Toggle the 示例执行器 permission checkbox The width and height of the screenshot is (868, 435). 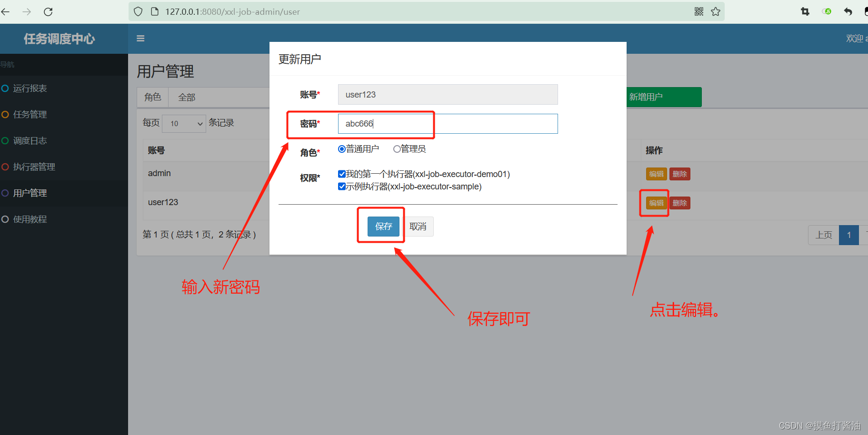point(341,187)
